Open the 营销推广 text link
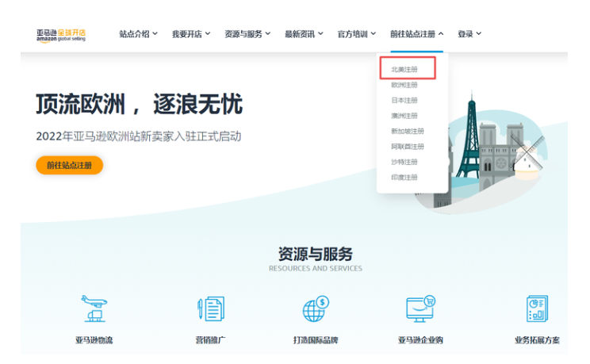The width and height of the screenshot is (590, 364). pyautogui.click(x=209, y=340)
